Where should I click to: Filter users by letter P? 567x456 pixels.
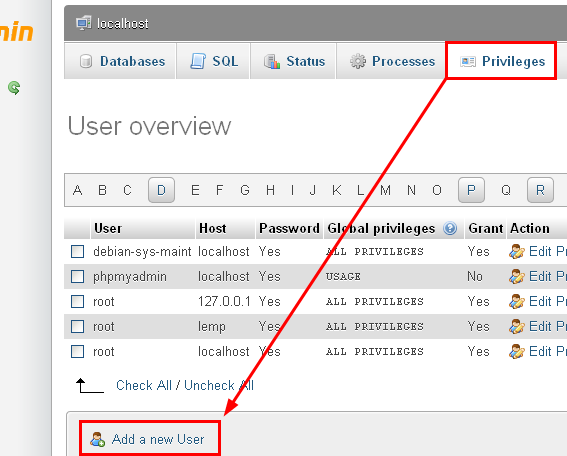pyautogui.click(x=471, y=190)
